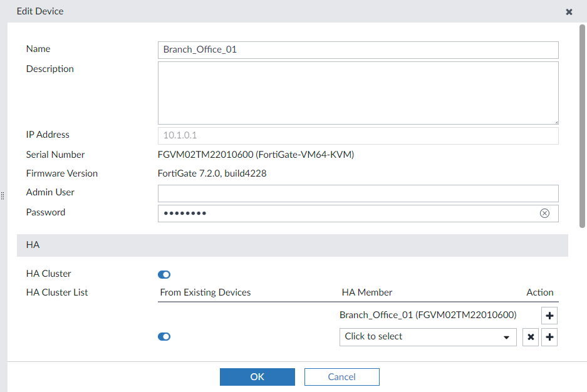Clear the Password field with the circled X icon

coord(544,214)
